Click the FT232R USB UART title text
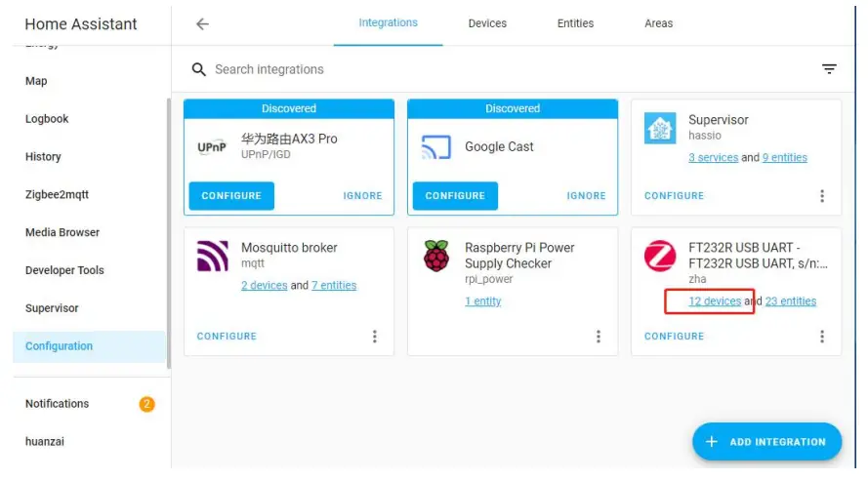868x480 pixels. tap(758, 256)
